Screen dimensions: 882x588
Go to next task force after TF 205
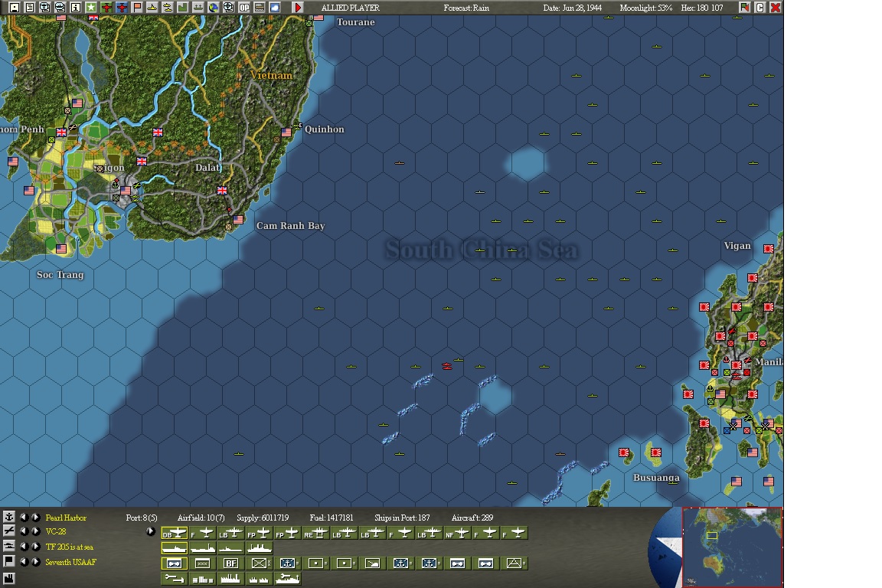(x=35, y=546)
